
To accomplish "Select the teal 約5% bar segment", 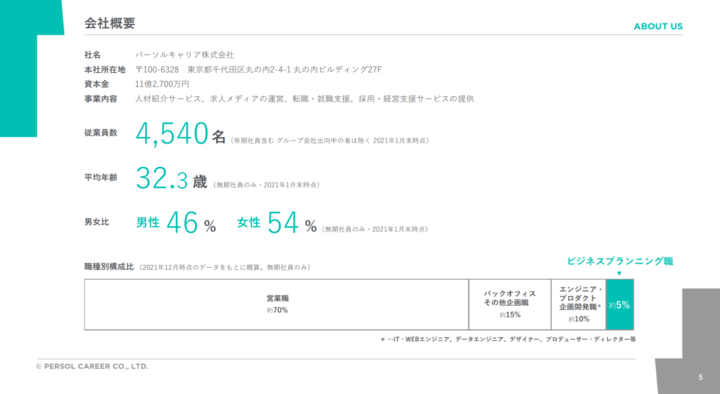I will pos(620,304).
